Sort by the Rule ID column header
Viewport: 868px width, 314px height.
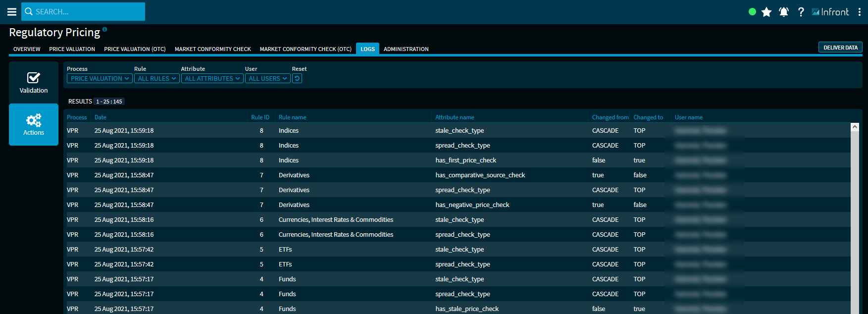(x=260, y=117)
